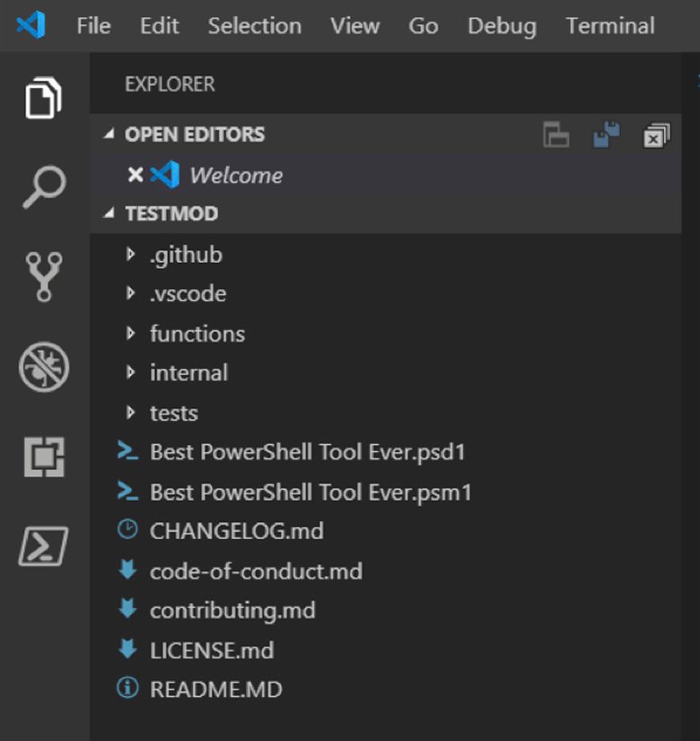Open CHANGELOG.md file
The image size is (700, 741).
pos(236,531)
